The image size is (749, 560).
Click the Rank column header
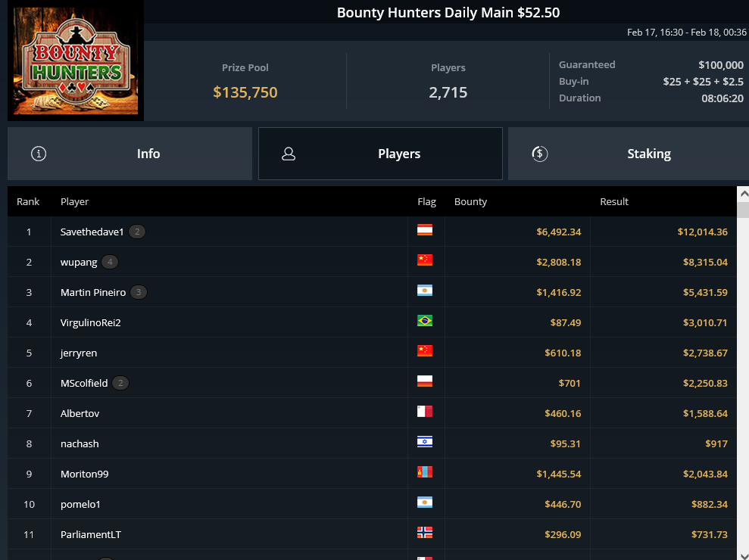point(28,201)
